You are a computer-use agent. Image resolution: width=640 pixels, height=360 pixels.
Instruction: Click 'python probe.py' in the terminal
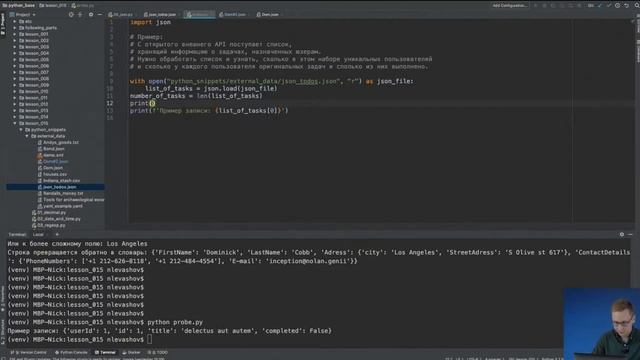tap(175, 322)
